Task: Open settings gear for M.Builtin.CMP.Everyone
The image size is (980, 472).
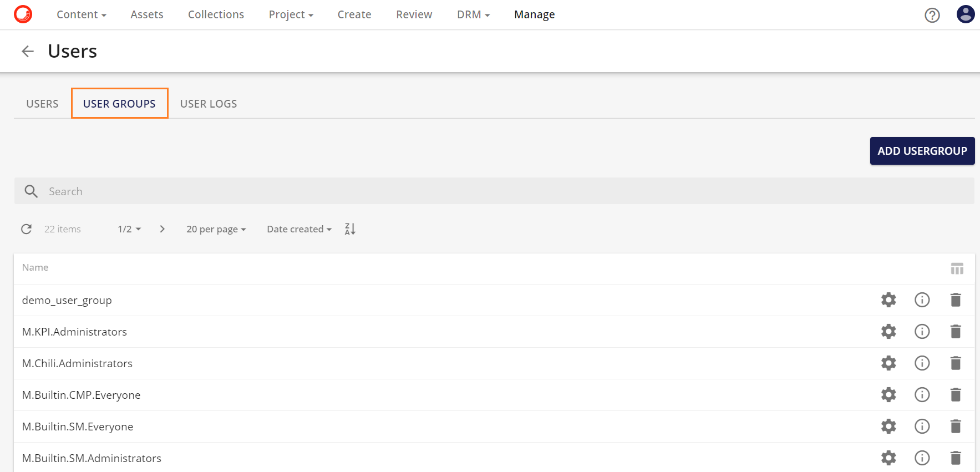Action: [x=888, y=395]
